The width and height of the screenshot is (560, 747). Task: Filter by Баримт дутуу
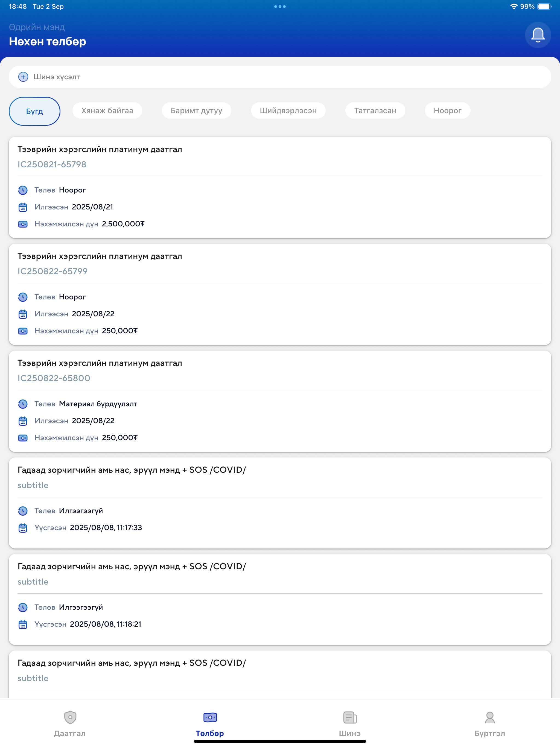196,110
